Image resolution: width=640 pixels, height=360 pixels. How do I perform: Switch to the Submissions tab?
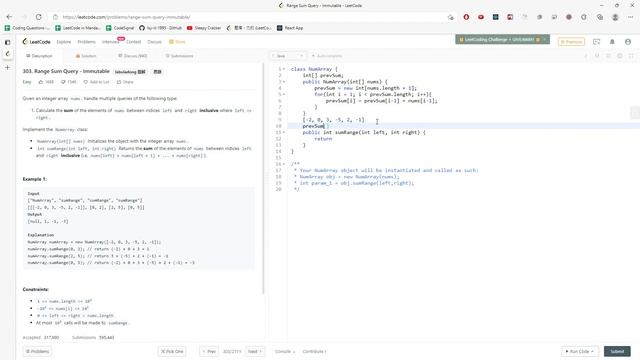click(180, 56)
